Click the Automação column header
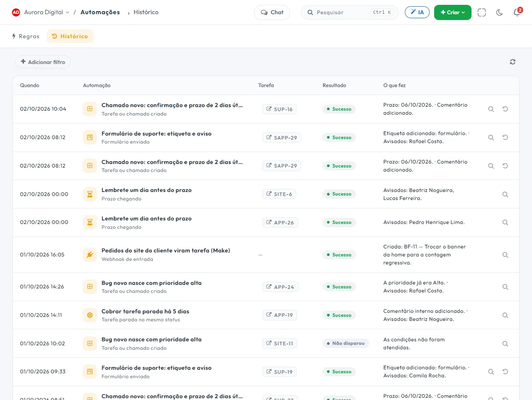532x400 pixels. click(x=97, y=85)
